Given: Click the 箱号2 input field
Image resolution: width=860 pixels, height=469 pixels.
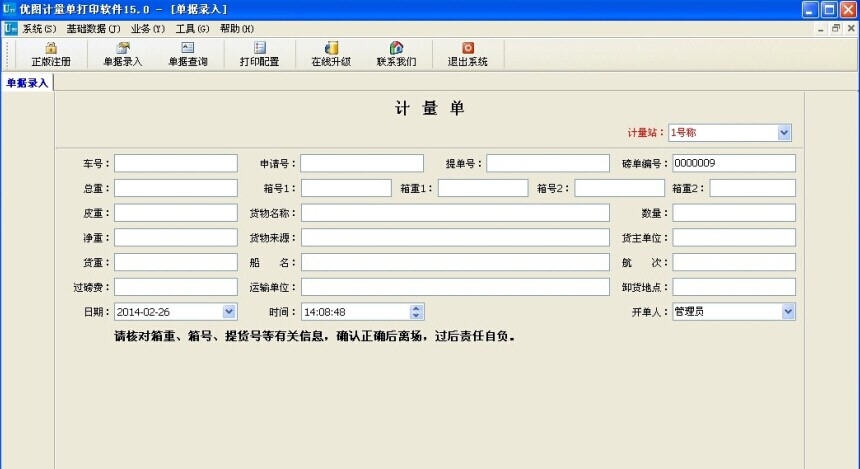Looking at the screenshot, I should tap(619, 188).
